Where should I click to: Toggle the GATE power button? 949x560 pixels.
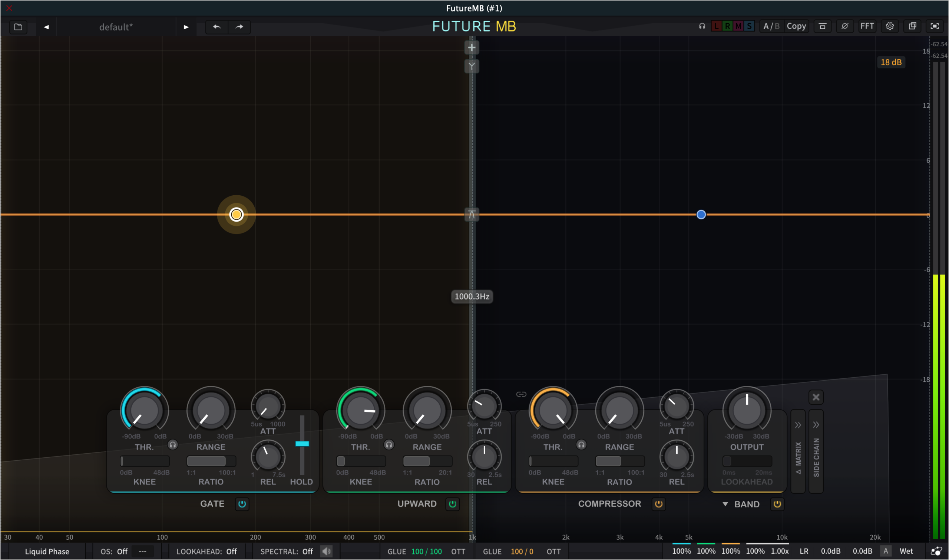[242, 504]
